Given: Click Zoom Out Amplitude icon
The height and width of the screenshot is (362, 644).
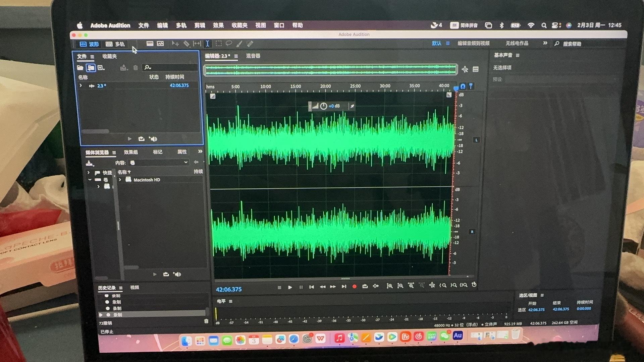Looking at the screenshot, I should (x=400, y=286).
